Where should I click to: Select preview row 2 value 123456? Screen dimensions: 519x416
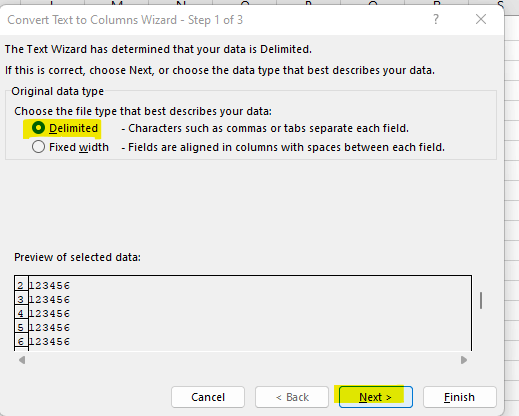[x=49, y=286]
